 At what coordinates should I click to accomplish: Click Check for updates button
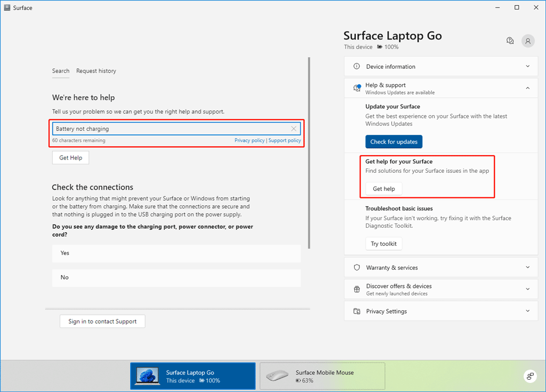pyautogui.click(x=394, y=141)
